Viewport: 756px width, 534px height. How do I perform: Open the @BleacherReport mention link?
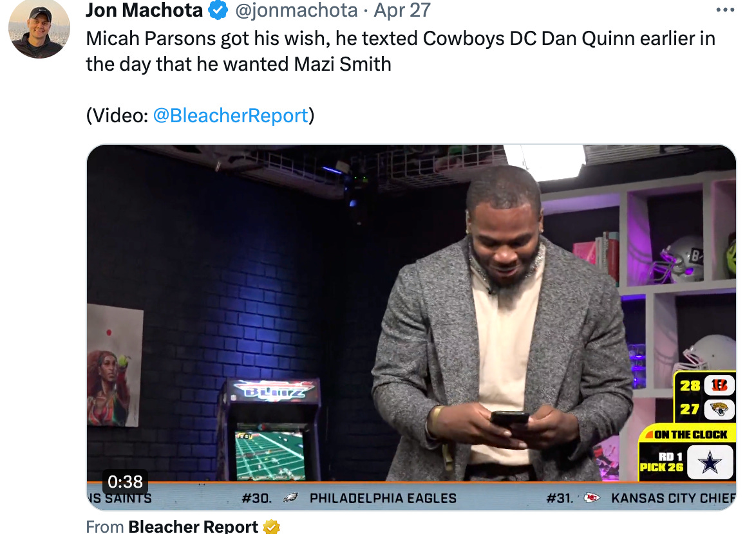click(231, 116)
